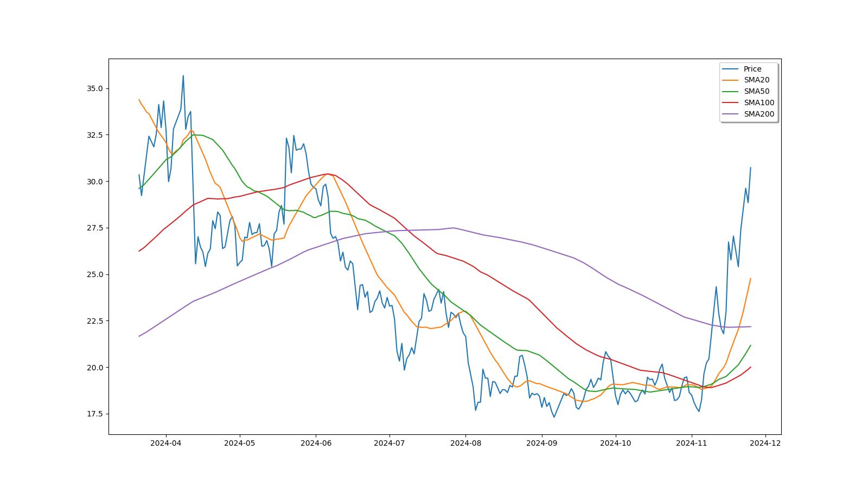Image resolution: width=868 pixels, height=488 pixels.
Task: Click the purple SMA200 legend line
Action: point(731,114)
